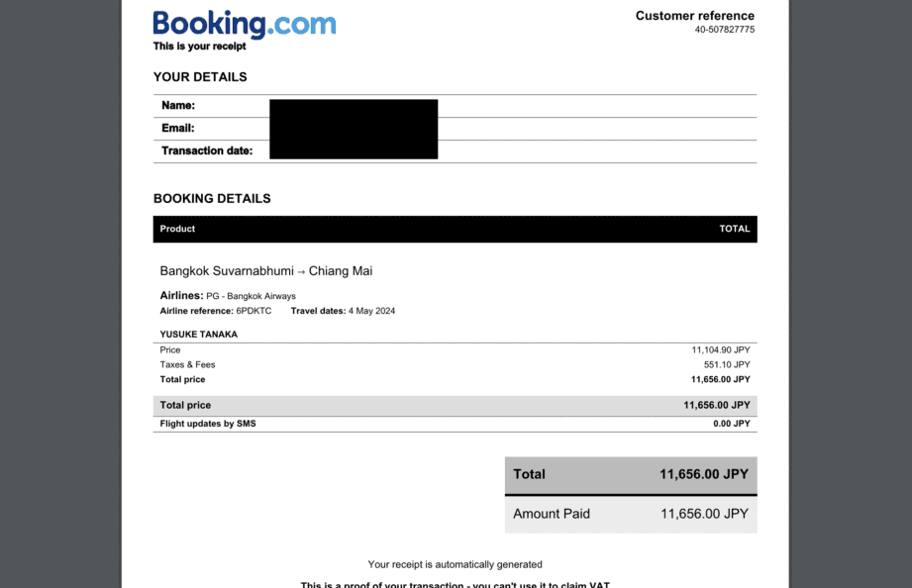Click the "TOTAL" column header
912x588 pixels.
click(734, 229)
